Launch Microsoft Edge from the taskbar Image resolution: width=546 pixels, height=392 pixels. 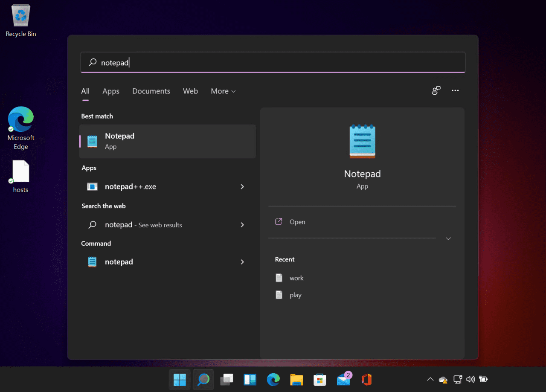[273, 379]
